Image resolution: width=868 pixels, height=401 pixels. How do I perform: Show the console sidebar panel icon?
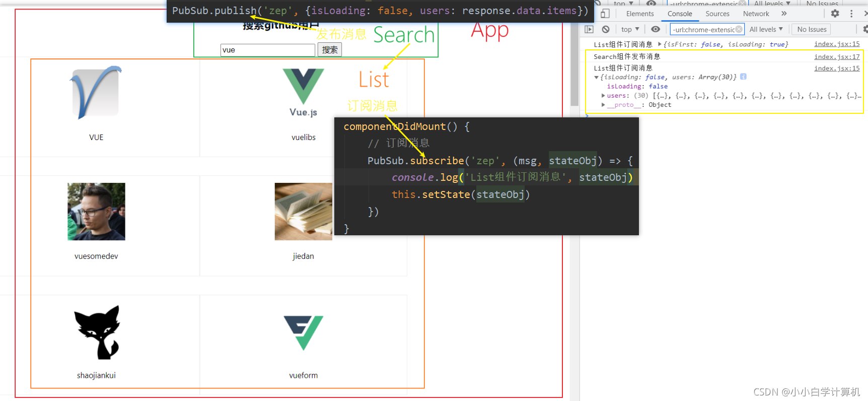(589, 29)
